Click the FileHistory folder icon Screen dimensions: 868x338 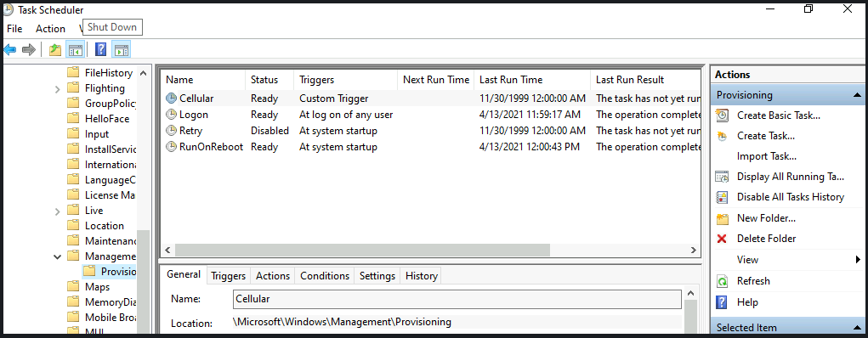[x=73, y=72]
